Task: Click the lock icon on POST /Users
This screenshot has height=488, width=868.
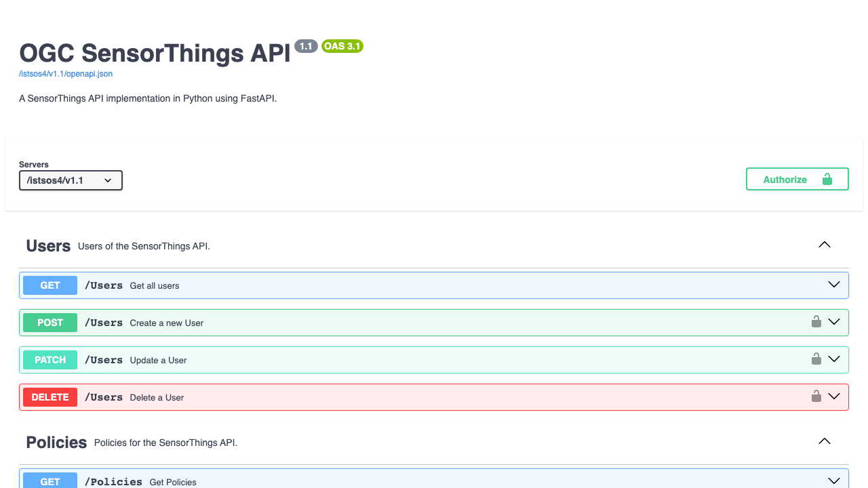Action: tap(816, 321)
